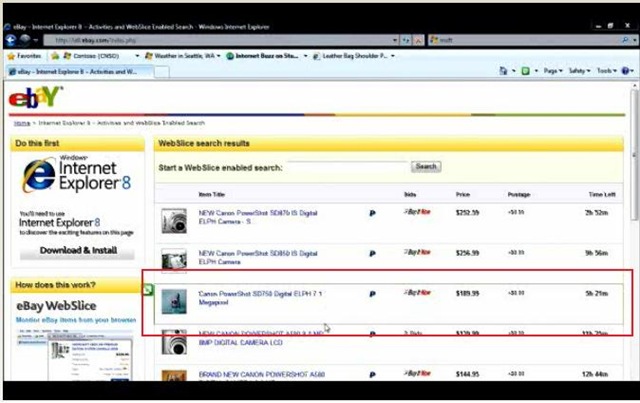Click the Search button in WebSlice results
The image size is (640, 403).
(426, 167)
